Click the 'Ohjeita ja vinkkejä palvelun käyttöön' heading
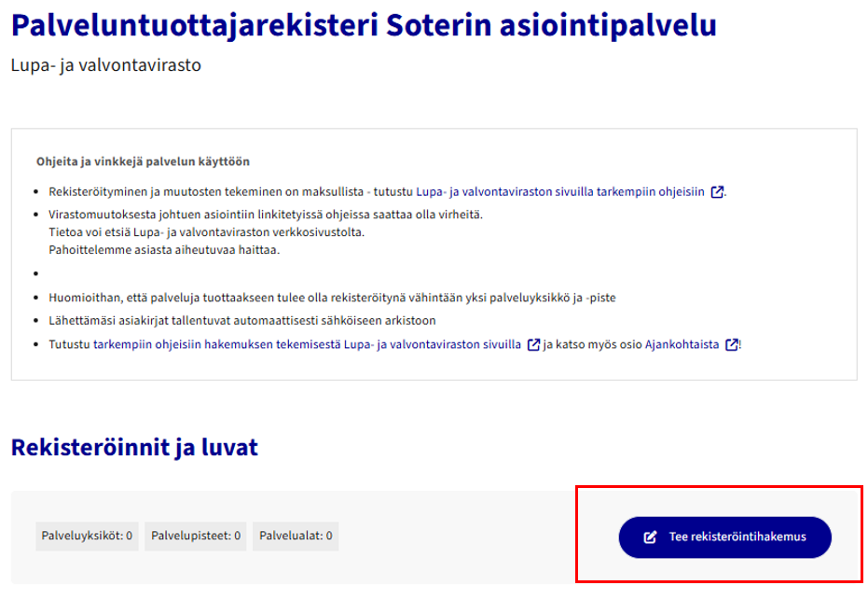This screenshot has width=868, height=599. [143, 161]
